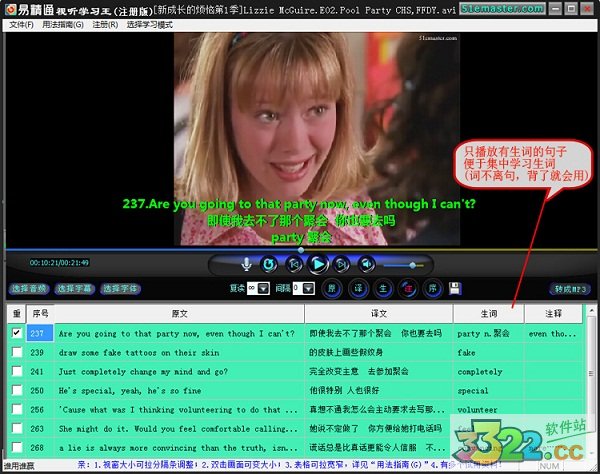Image resolution: width=600 pixels, height=474 pixels.
Task: Jump to the previous sentence
Action: (294, 264)
